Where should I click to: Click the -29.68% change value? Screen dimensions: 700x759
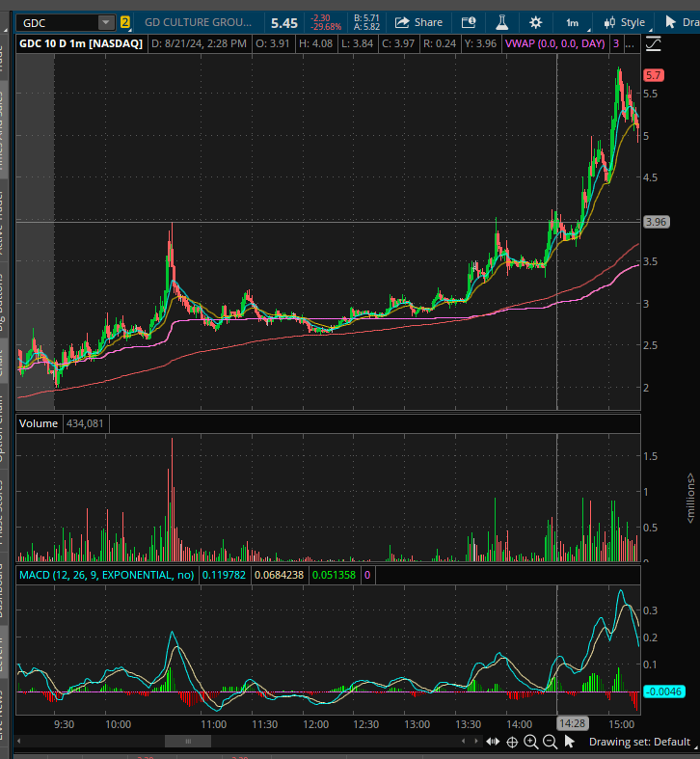[x=327, y=27]
